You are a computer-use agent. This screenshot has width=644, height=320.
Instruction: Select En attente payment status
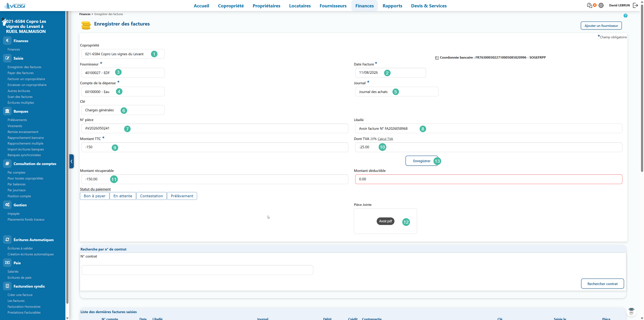coord(123,196)
